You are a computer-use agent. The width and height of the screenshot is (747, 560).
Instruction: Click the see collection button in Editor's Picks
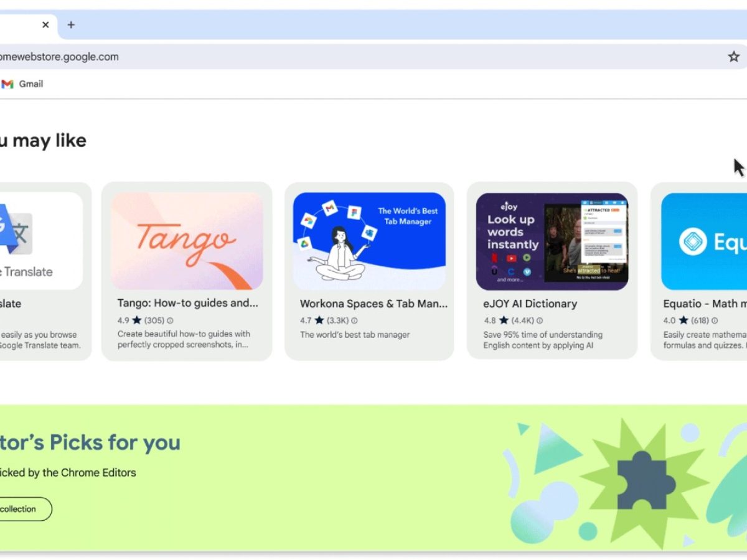click(26, 509)
